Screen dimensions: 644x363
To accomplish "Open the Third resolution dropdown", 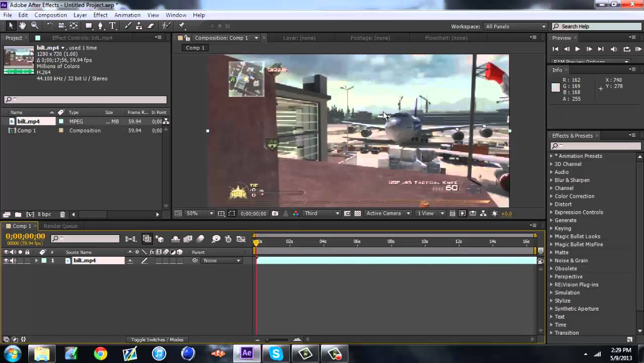I will [321, 213].
